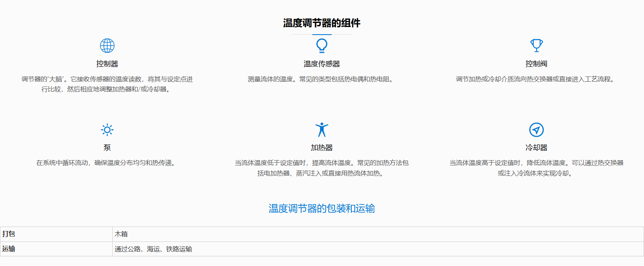Viewport: 644px width, 266px height.
Task: Click the 泵 heading text
Action: (107, 148)
